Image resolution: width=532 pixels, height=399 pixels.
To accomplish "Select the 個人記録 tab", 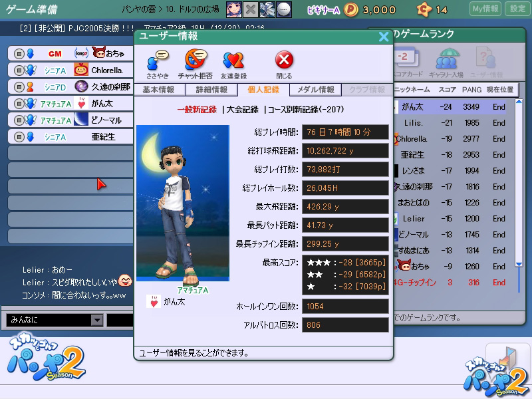I will 263,90.
